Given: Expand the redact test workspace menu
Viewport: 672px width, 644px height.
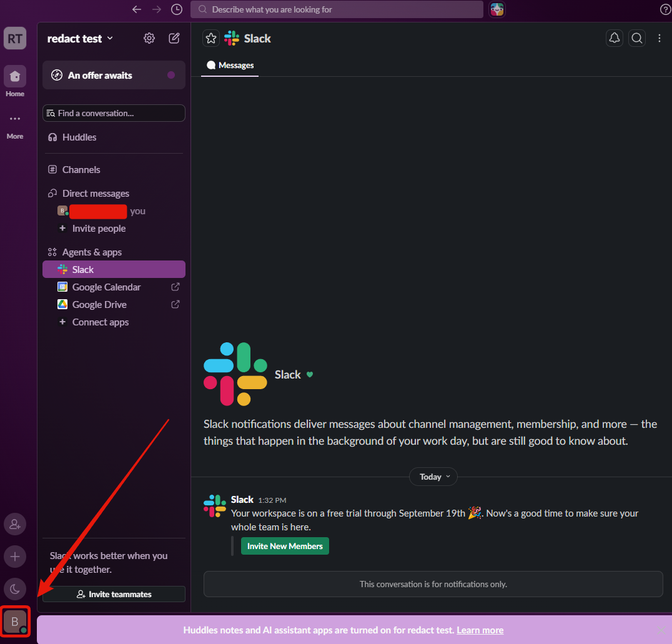Looking at the screenshot, I should coord(80,39).
